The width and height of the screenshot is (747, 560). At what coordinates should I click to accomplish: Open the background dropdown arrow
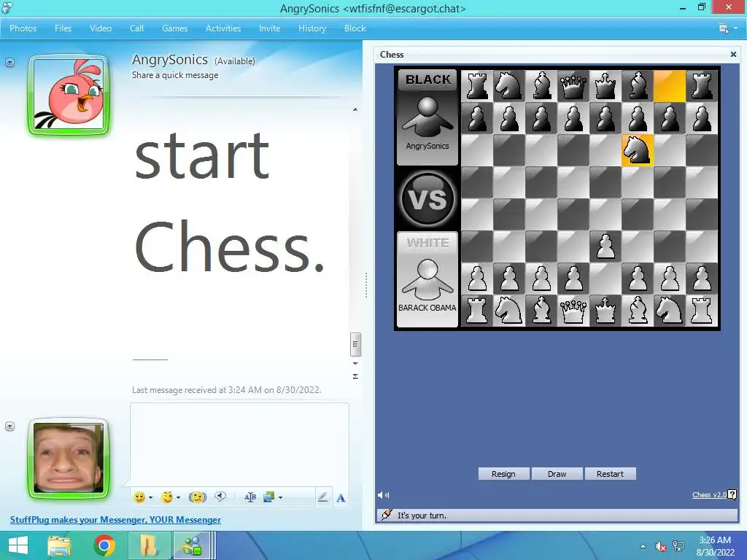coord(281,497)
